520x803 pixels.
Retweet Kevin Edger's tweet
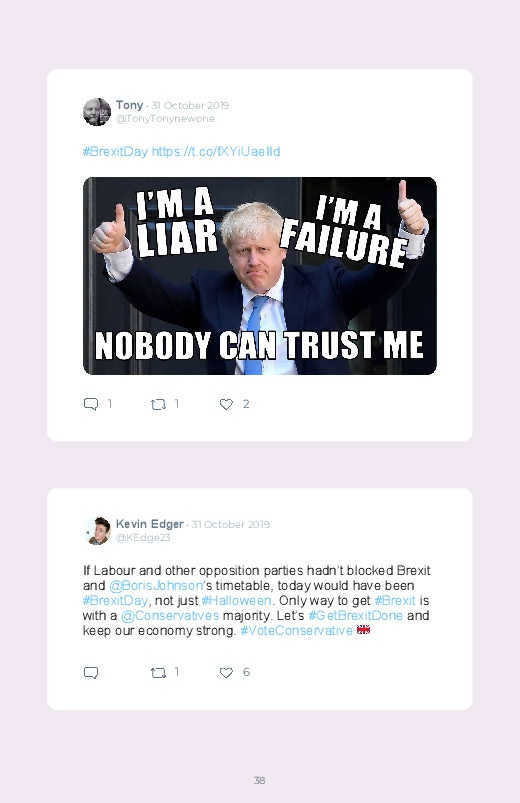tap(158, 672)
